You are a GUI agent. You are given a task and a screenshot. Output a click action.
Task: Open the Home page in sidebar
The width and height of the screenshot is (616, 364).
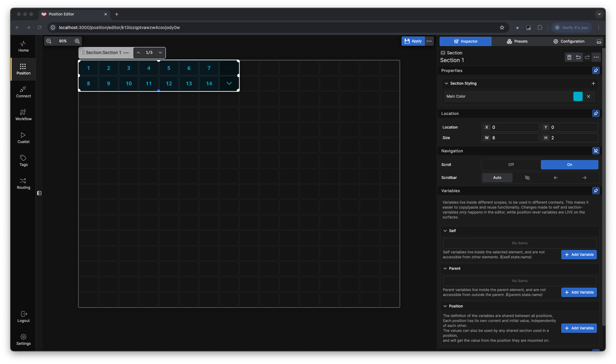point(23,46)
